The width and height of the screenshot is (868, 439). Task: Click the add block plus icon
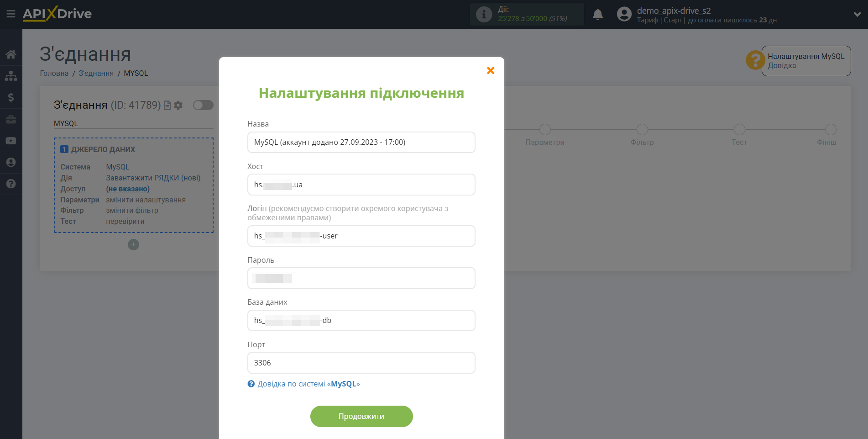[x=133, y=244]
